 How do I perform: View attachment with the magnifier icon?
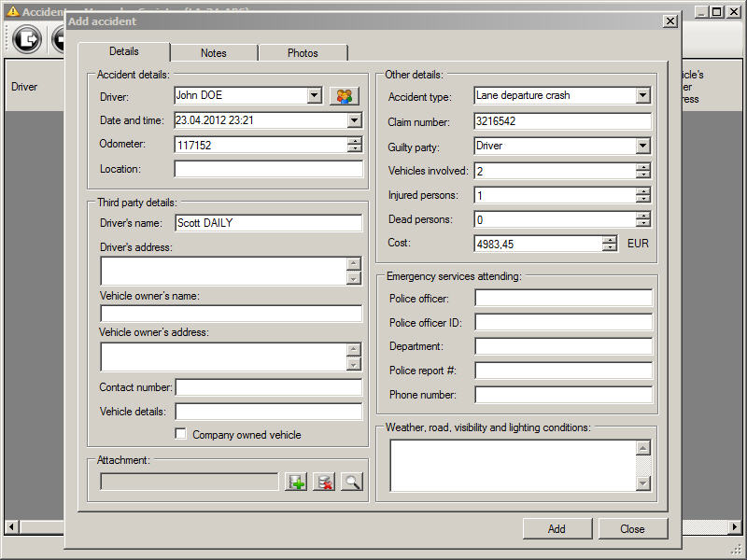tap(351, 482)
